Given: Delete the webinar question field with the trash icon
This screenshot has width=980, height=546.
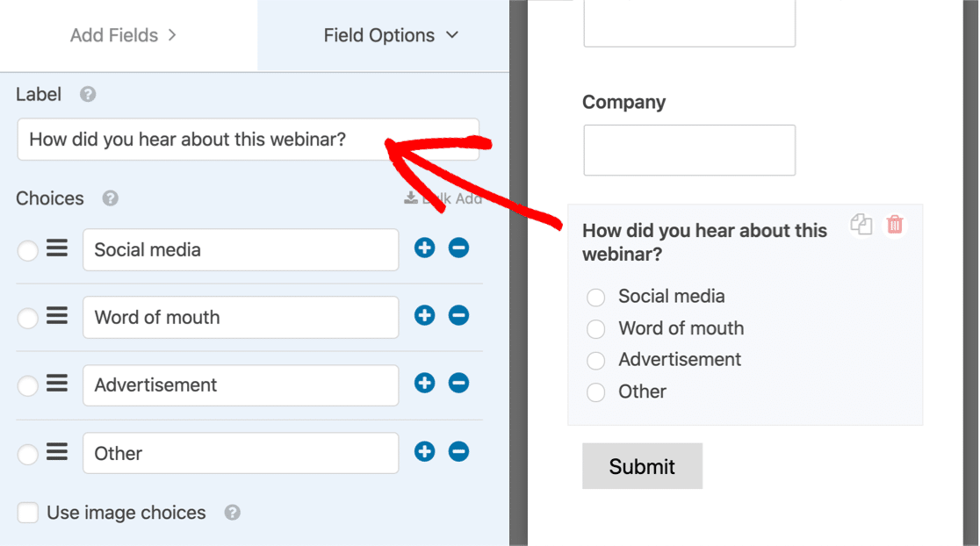Looking at the screenshot, I should pyautogui.click(x=894, y=224).
